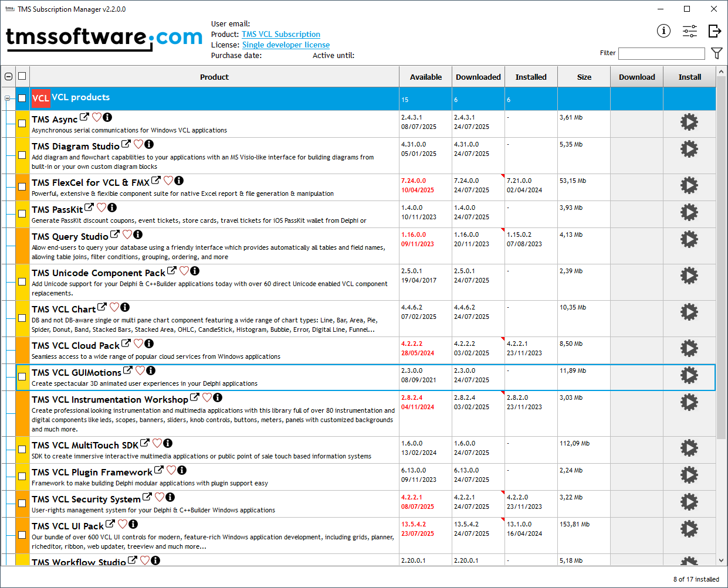Check the TMS Diagram Studio checkbox
This screenshot has height=588, width=728.
click(22, 155)
